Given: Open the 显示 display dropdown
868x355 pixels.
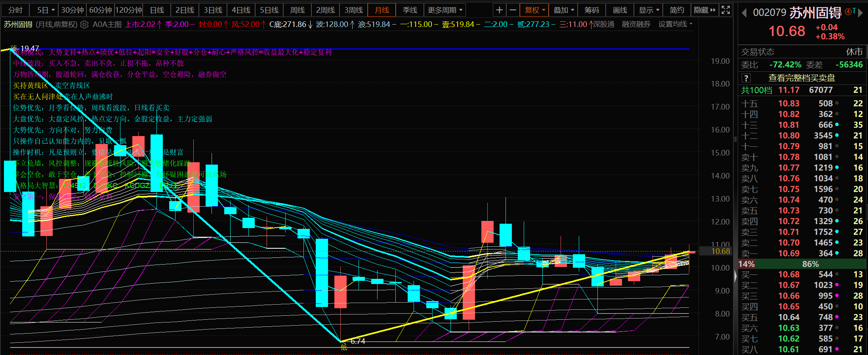Looking at the screenshot, I should coord(649,10).
